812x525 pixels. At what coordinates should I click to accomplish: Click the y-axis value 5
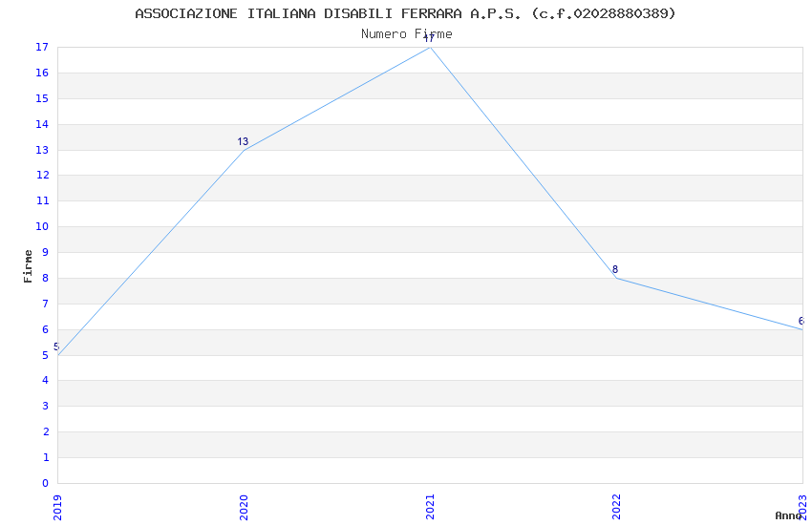46,355
